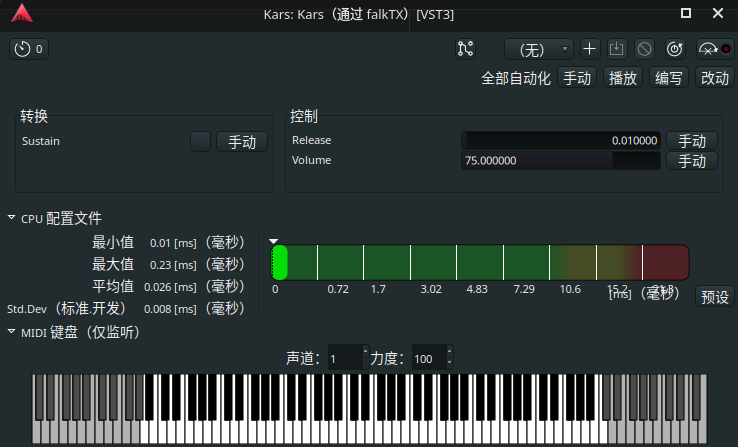
Task: Decrease 力度 velocity with down arrow
Action: point(449,364)
